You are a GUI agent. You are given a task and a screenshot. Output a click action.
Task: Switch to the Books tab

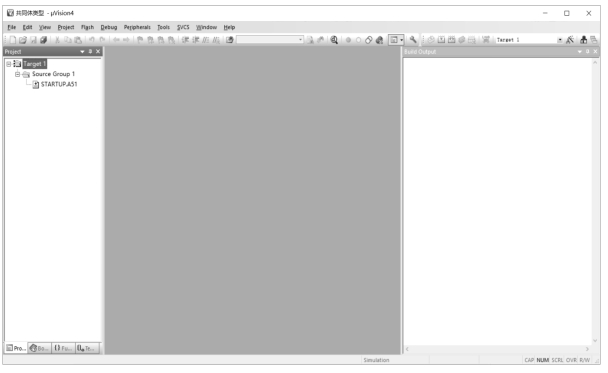coord(40,348)
